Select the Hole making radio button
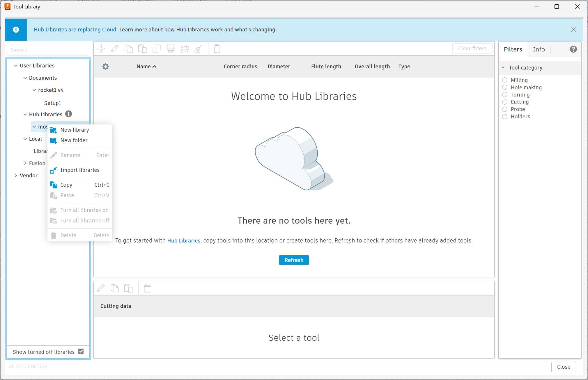588x380 pixels. coord(505,87)
